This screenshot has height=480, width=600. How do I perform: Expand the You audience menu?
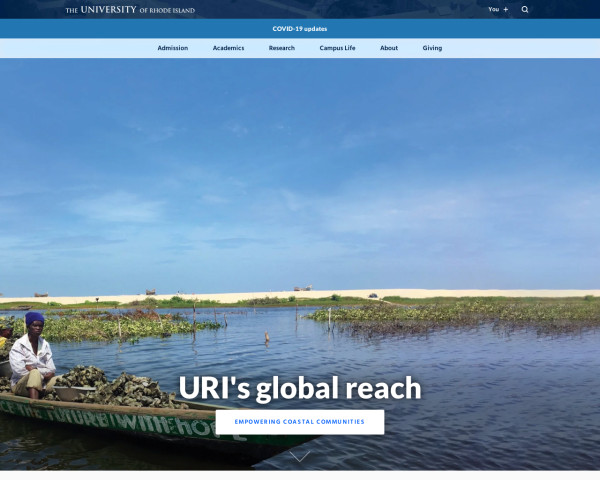[493, 9]
